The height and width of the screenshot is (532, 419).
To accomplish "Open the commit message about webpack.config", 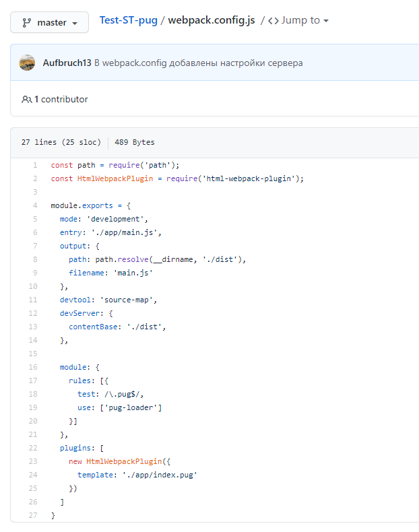I will (198, 63).
